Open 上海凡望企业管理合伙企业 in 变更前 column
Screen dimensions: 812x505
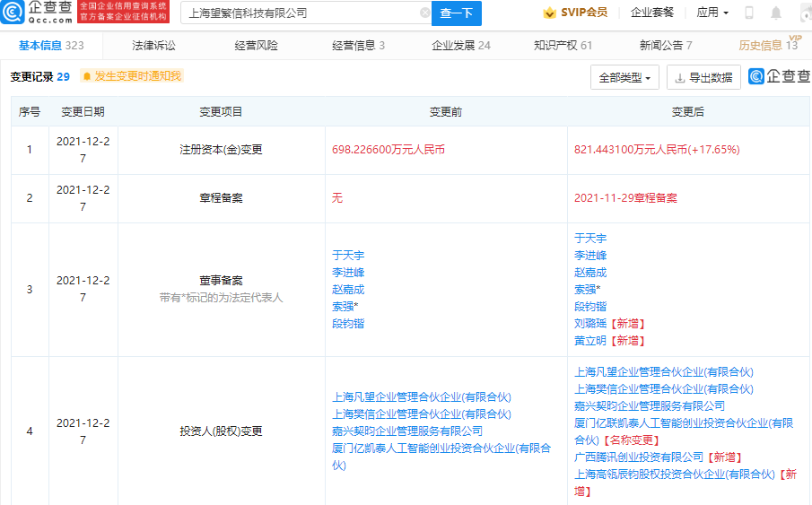point(422,397)
